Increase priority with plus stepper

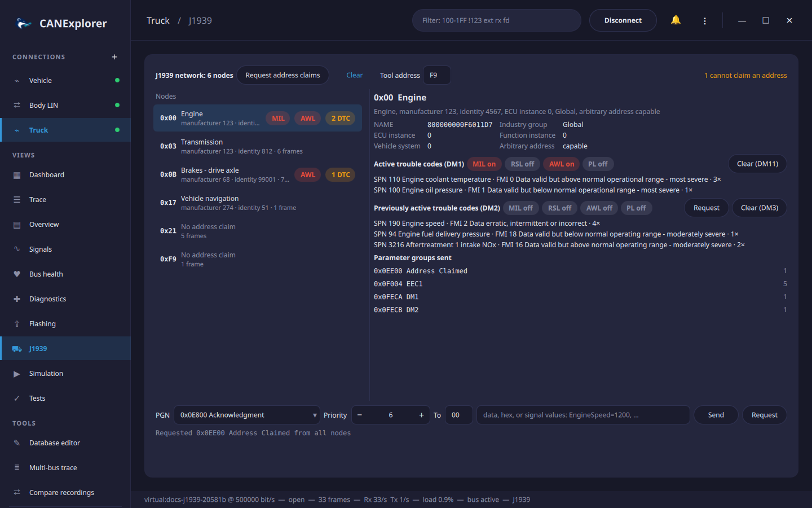tap(421, 415)
